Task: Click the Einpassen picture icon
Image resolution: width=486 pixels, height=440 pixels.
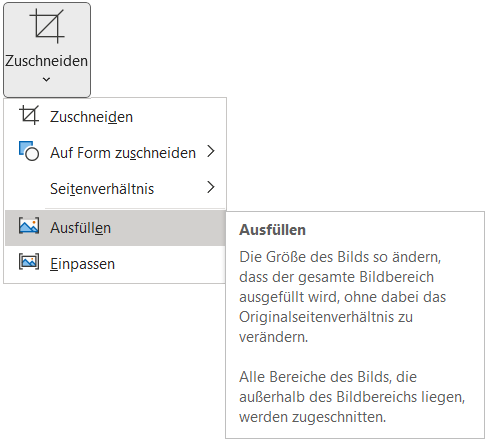Action: click(x=29, y=262)
